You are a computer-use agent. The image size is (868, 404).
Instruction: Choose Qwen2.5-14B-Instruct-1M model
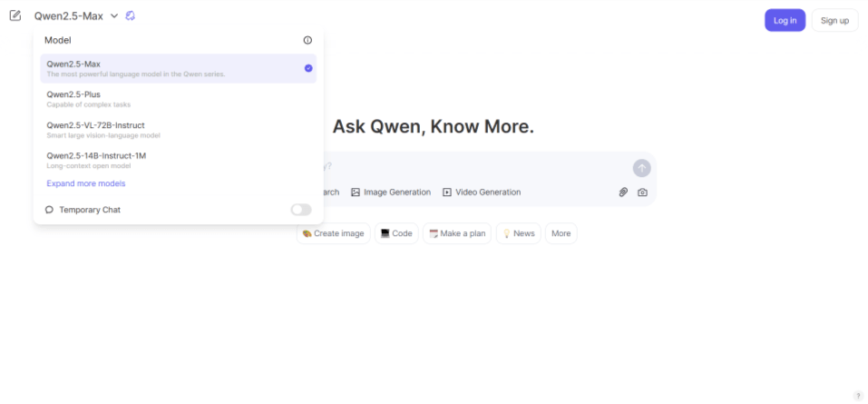tap(179, 160)
